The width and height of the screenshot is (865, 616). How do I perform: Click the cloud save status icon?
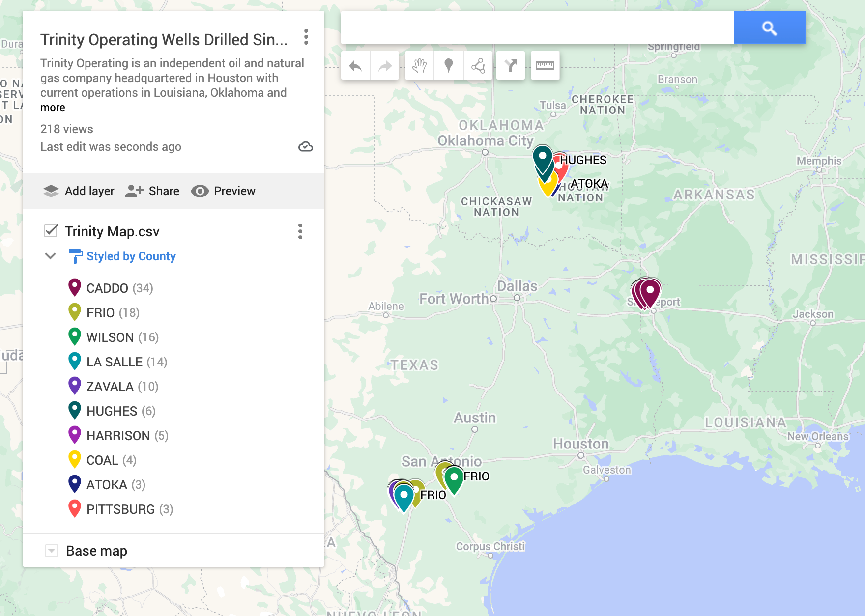point(305,146)
